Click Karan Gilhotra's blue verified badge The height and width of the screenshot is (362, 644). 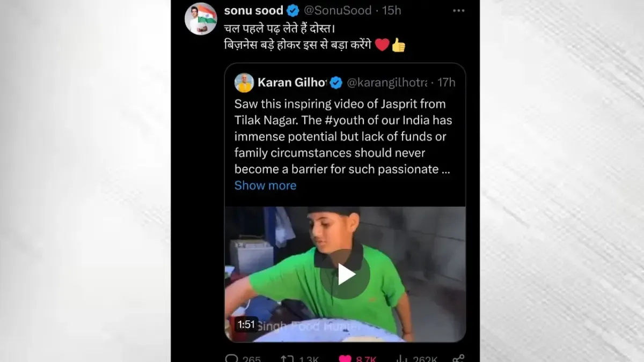336,83
